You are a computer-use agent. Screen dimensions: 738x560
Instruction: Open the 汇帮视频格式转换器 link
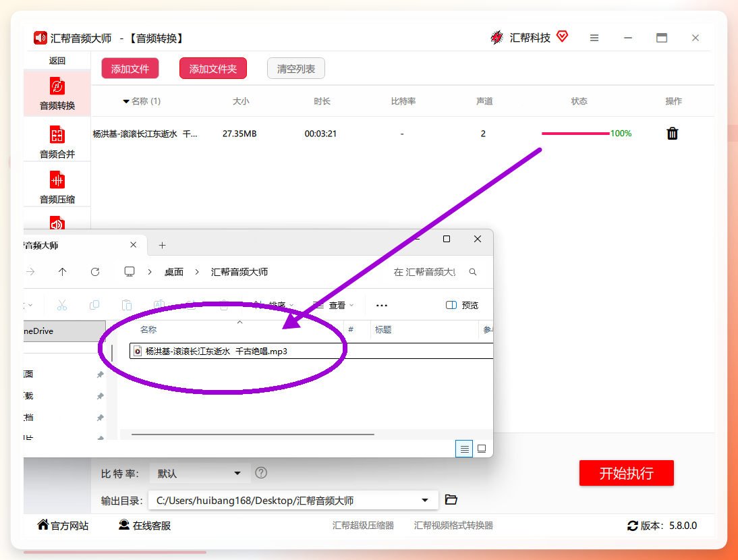pos(453,525)
